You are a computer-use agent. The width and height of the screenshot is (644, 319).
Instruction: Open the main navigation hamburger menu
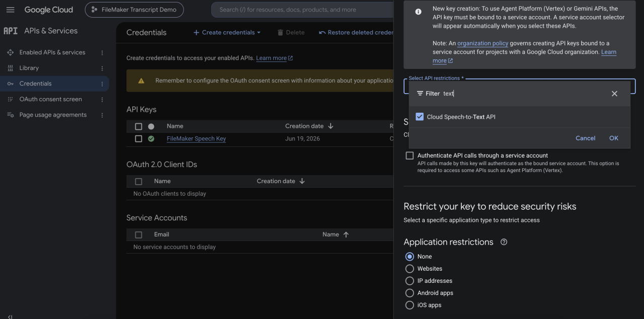(x=10, y=10)
